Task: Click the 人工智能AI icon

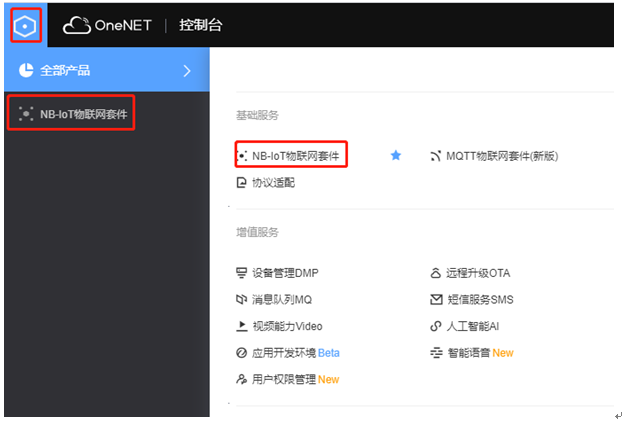Action: [436, 326]
